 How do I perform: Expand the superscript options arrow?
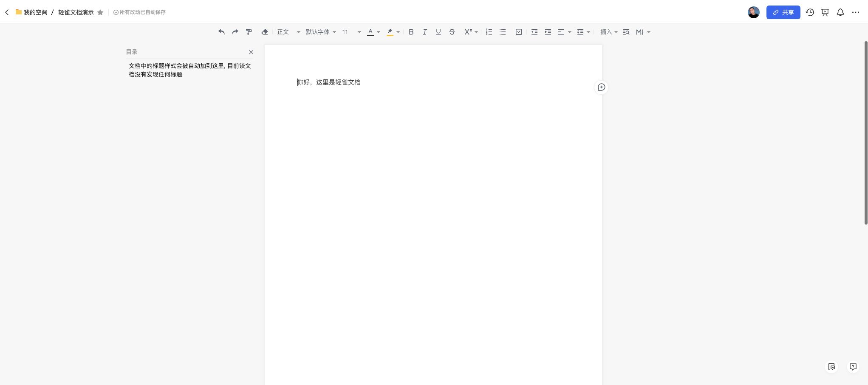[476, 32]
